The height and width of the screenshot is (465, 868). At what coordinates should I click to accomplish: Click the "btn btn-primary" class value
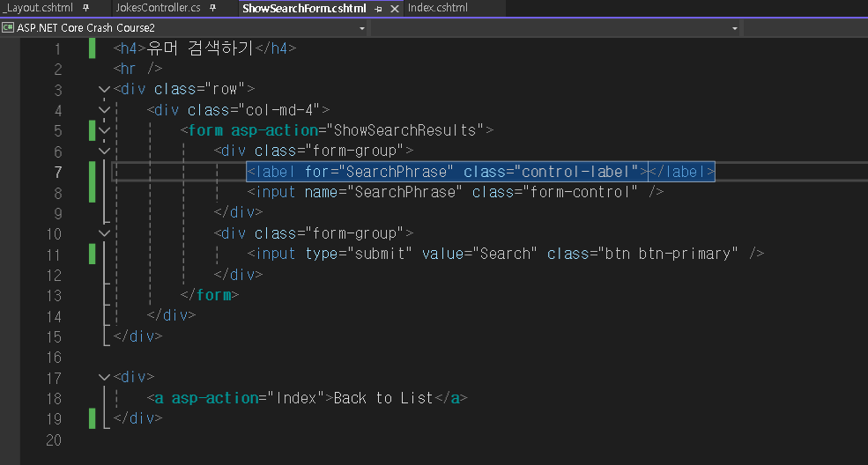coord(668,254)
